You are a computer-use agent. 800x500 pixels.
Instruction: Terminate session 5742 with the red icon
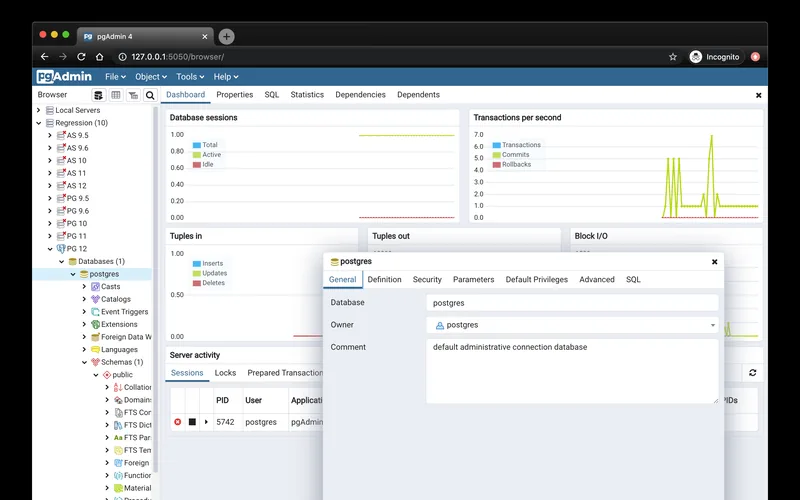[178, 422]
